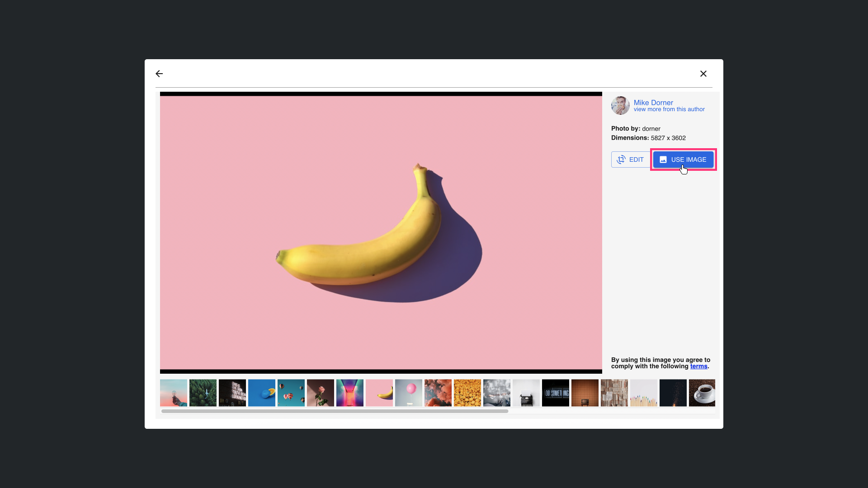This screenshot has height=488, width=868.
Task: Click the back arrow icon
Action: pos(159,74)
